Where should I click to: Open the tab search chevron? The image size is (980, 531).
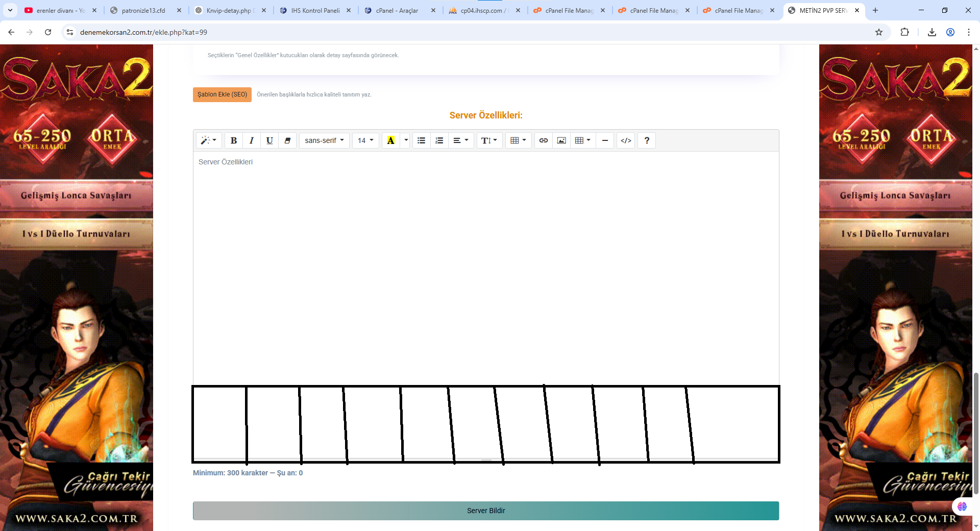10,10
